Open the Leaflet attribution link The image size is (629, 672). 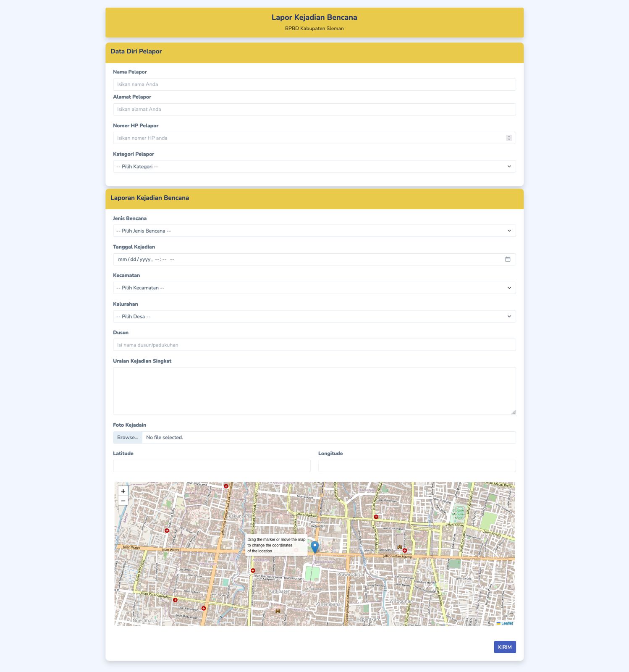(x=507, y=623)
